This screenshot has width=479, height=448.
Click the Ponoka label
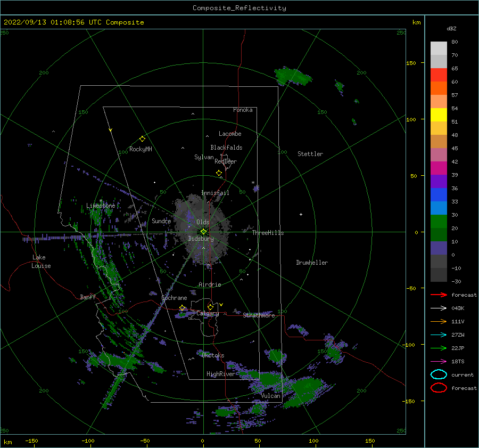click(x=243, y=110)
